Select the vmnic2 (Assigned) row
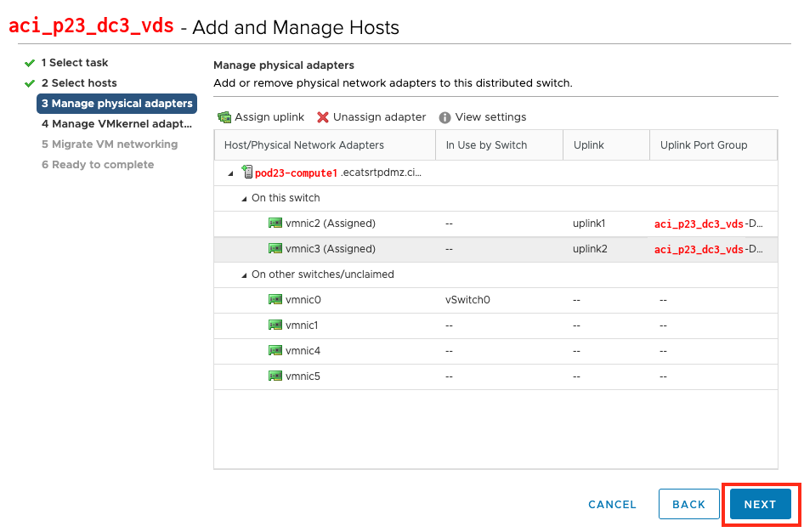This screenshot has height=532, width=804. coord(495,224)
